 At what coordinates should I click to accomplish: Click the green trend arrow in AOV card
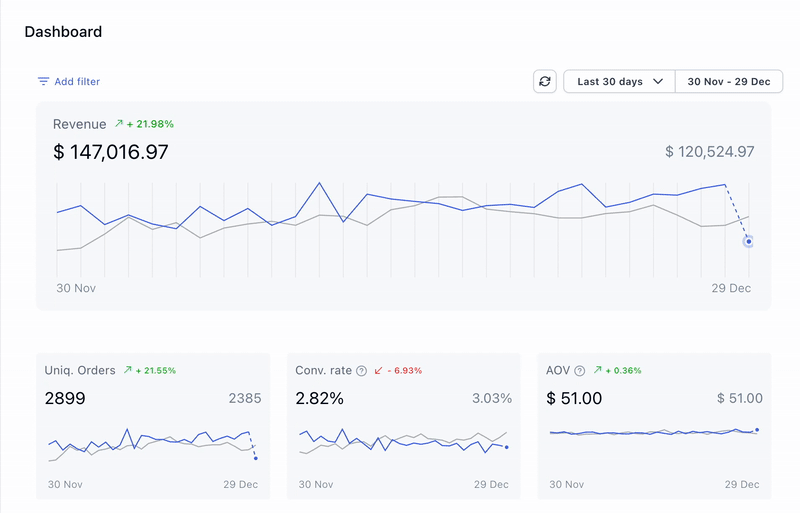597,371
